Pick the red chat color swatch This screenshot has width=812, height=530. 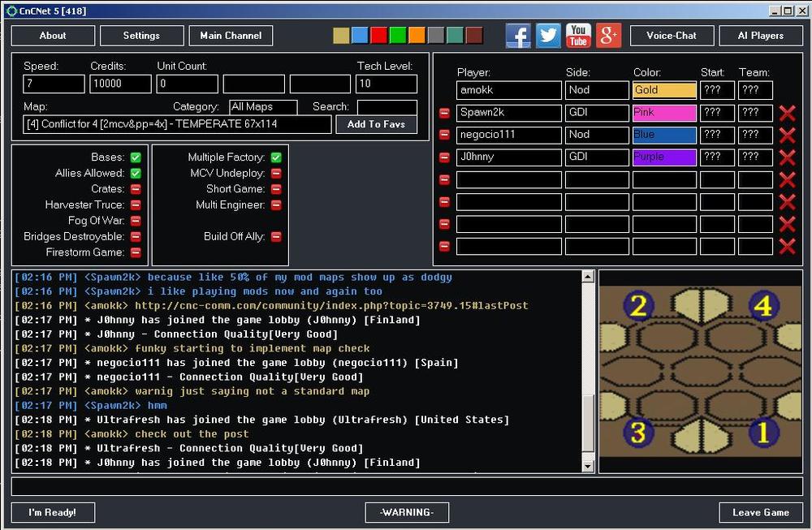click(378, 35)
